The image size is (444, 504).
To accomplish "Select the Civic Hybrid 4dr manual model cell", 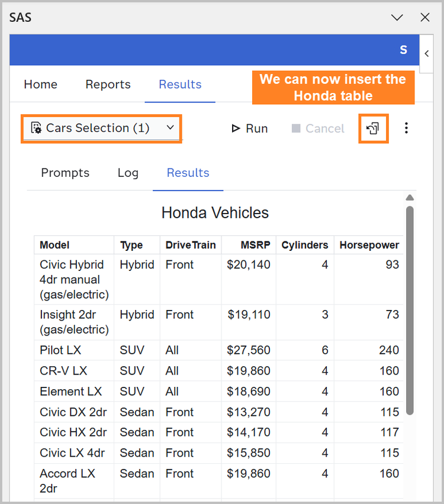I will click(x=74, y=279).
